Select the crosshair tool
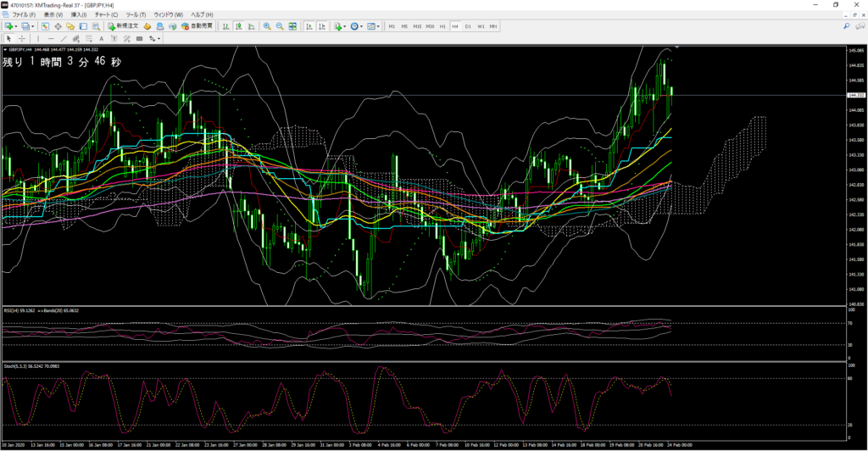Screen dimensions: 868x451 (21, 38)
